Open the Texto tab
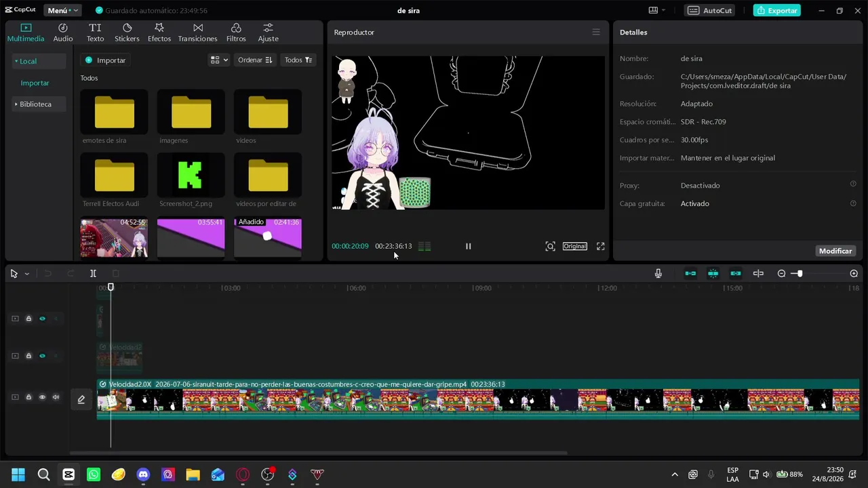This screenshot has height=488, width=868. [95, 33]
